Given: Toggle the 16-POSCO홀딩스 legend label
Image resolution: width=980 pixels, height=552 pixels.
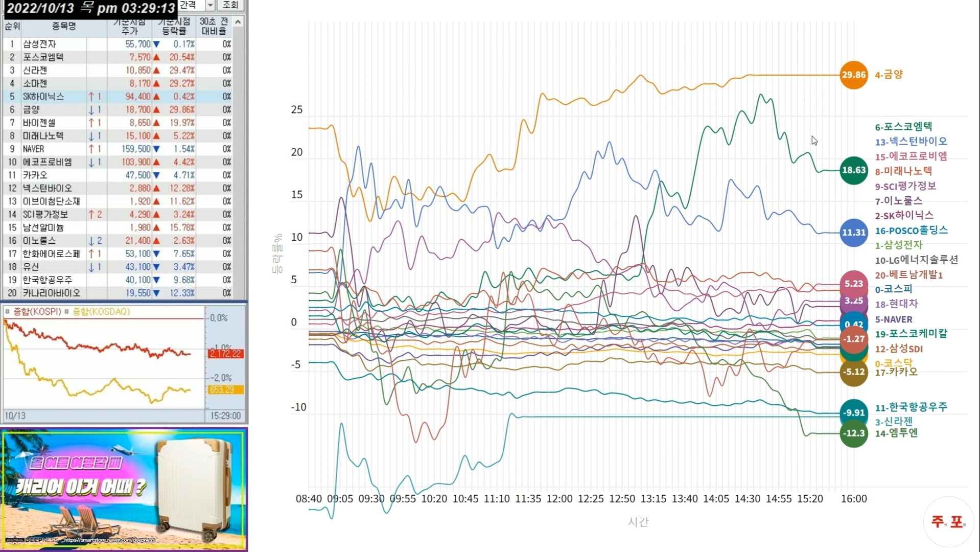Looking at the screenshot, I should (x=911, y=231).
